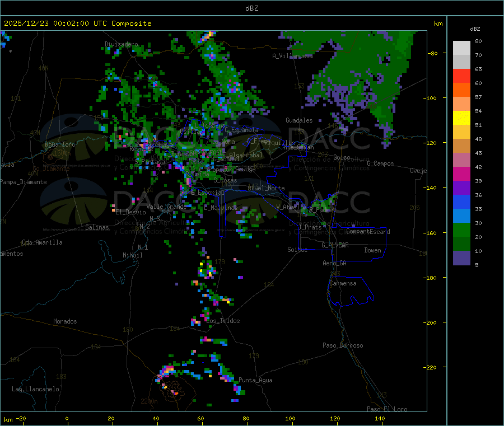This screenshot has width=504, height=426.
Task: Select the magenta 39-42 dBZ legend swatch
Action: click(461, 174)
